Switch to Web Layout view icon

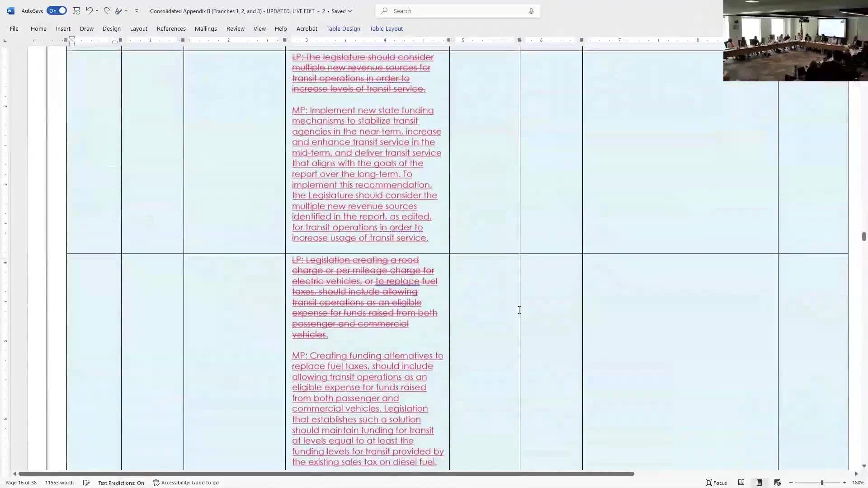777,483
